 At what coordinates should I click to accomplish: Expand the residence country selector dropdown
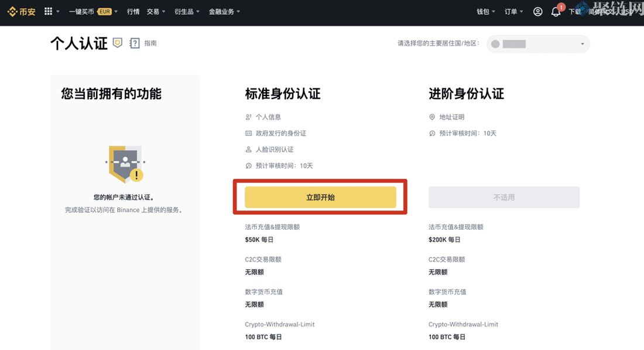pos(537,44)
